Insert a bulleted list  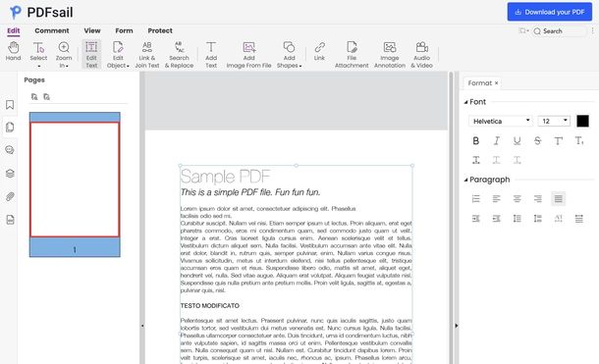pos(475,198)
